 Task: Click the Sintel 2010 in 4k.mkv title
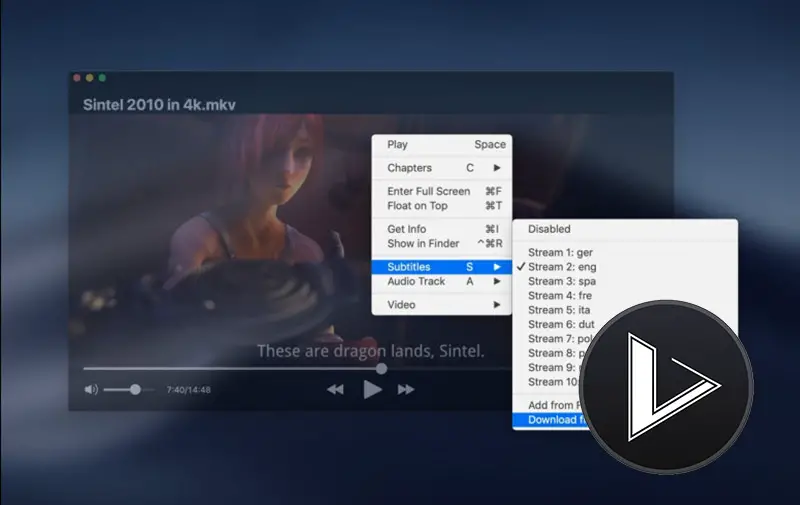click(x=159, y=105)
